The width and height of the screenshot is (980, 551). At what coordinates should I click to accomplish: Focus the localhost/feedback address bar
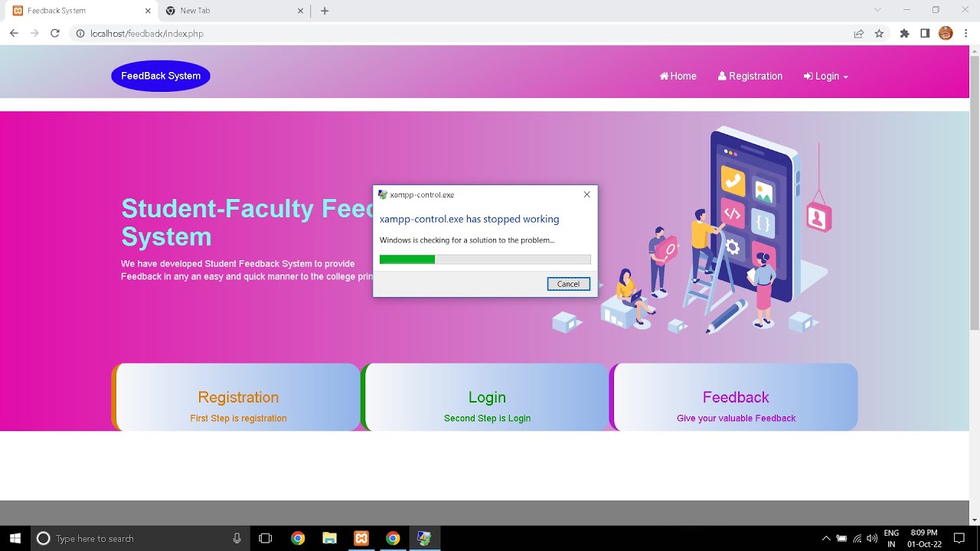[459, 34]
